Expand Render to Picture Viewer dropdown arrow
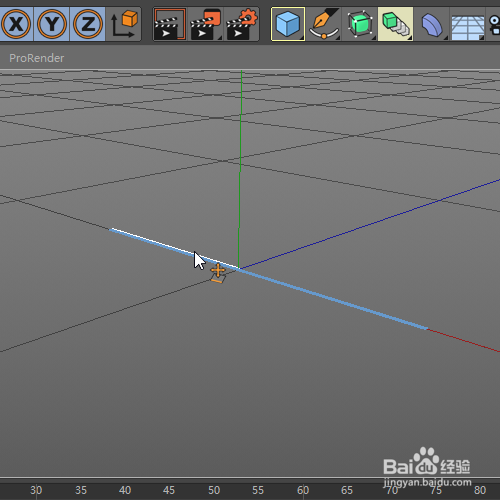The width and height of the screenshot is (500, 500). point(220,38)
